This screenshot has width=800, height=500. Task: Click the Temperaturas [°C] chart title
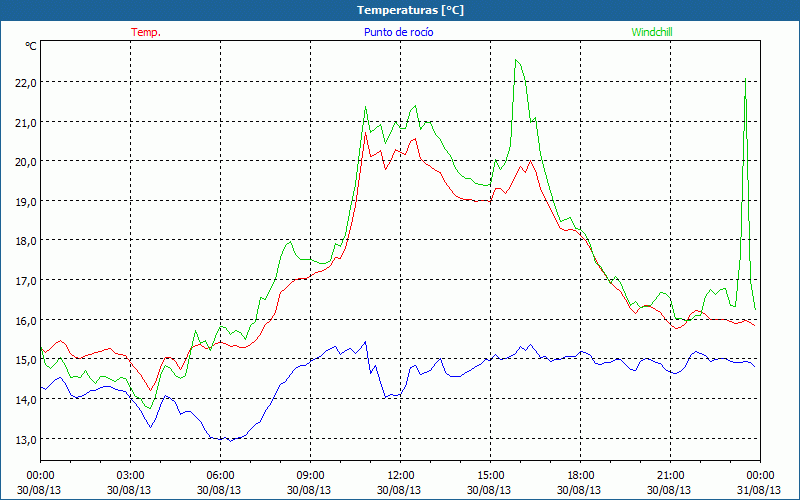[x=410, y=10]
